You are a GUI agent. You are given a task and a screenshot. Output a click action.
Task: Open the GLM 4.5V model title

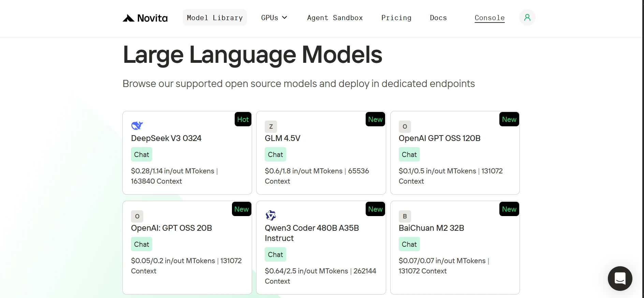click(x=282, y=138)
